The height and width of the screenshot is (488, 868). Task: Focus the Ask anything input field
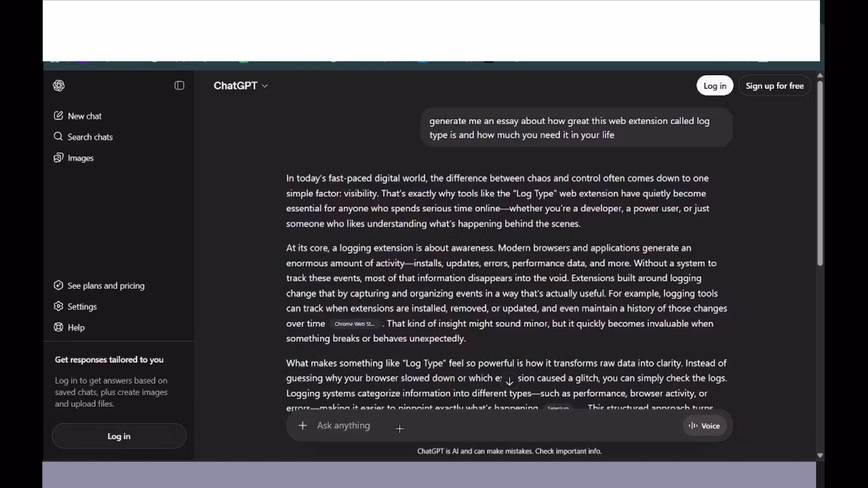click(x=497, y=425)
